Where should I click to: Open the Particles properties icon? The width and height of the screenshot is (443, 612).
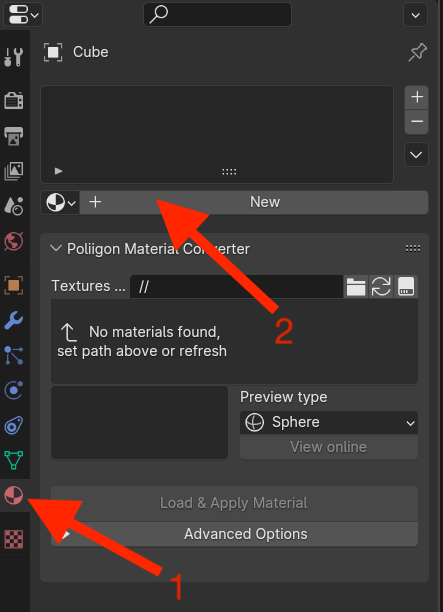click(x=14, y=355)
